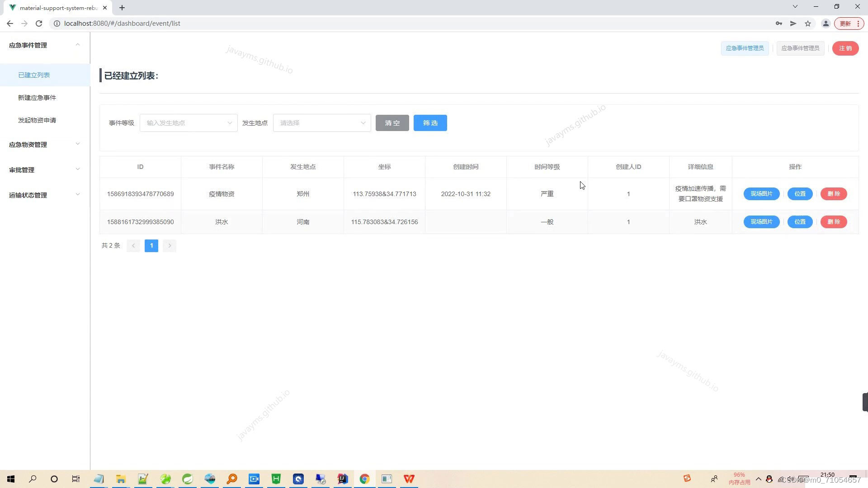Viewport: 868px width, 488px height.
Task: Open Cortana circle icon on taskbar
Action: click(54, 479)
